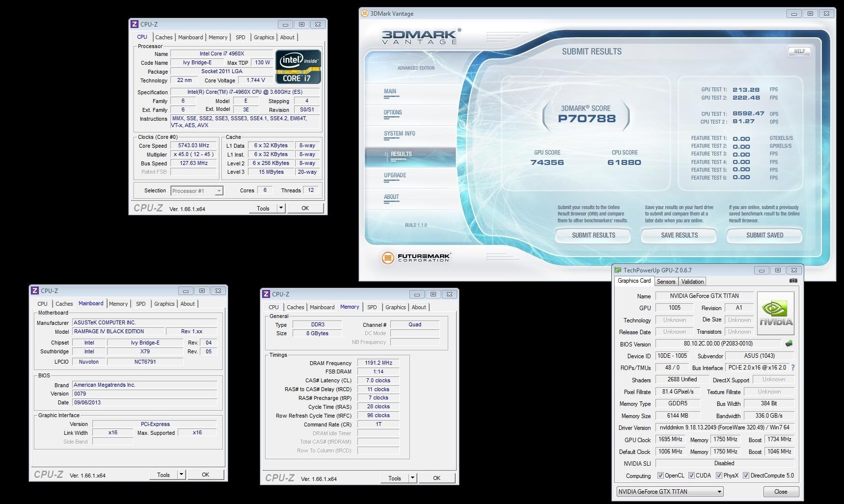This screenshot has height=504, width=844.
Task: Click the Close button in GPU-Z
Action: pyautogui.click(x=781, y=492)
